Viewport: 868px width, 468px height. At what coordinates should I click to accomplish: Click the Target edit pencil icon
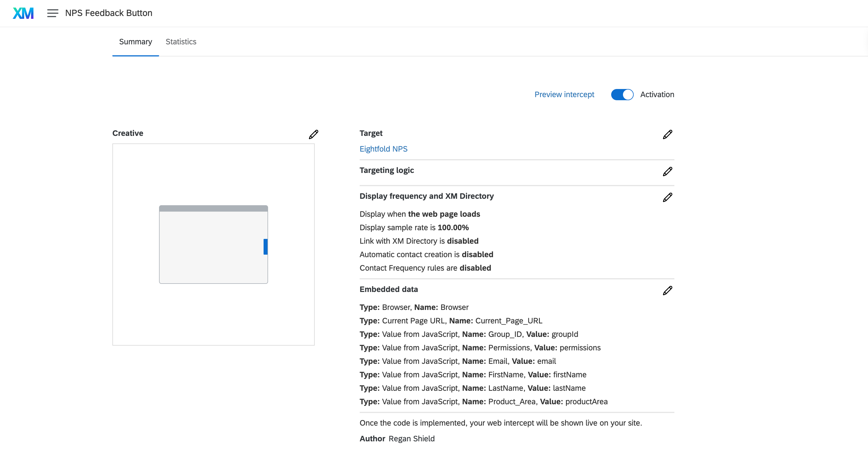point(667,134)
